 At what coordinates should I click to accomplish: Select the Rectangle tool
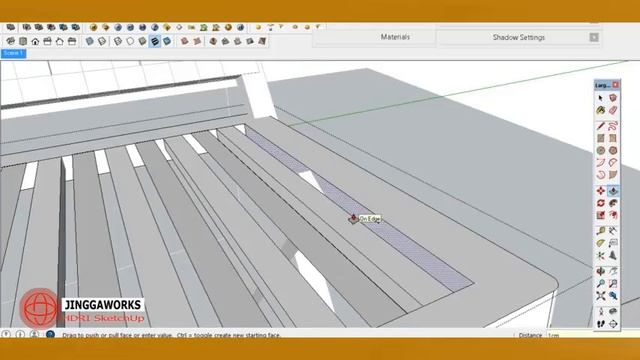600,138
